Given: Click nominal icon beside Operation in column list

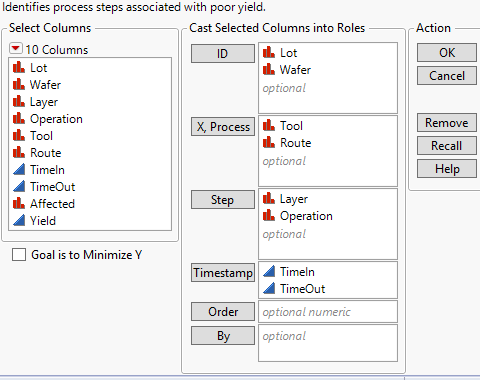Looking at the screenshot, I should tap(19, 118).
